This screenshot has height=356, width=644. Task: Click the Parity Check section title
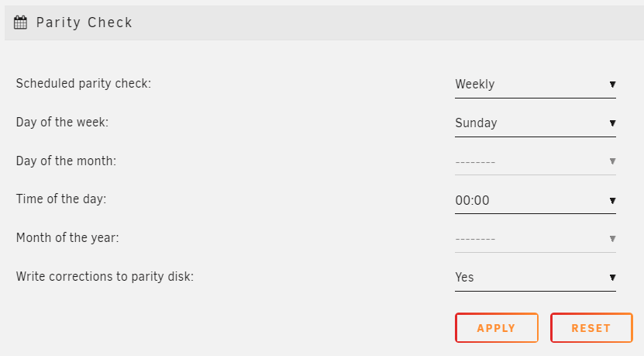pos(84,22)
